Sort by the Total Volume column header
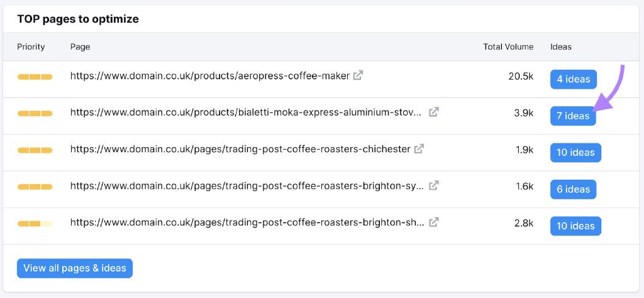This screenshot has width=644, height=298. tap(508, 47)
